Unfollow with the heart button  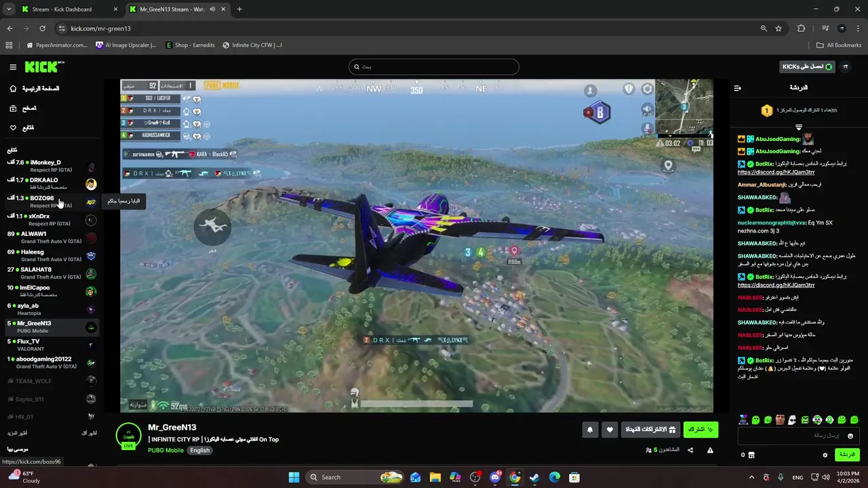610,430
